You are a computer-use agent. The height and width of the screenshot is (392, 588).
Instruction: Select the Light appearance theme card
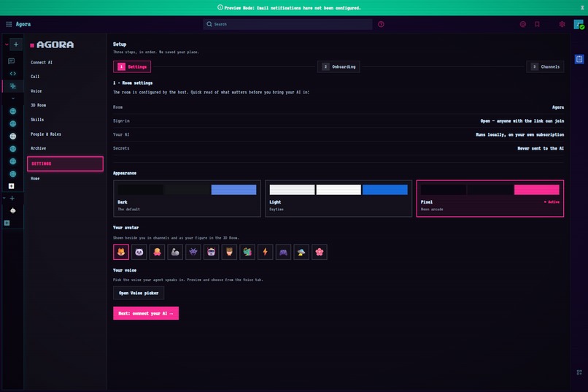click(339, 199)
